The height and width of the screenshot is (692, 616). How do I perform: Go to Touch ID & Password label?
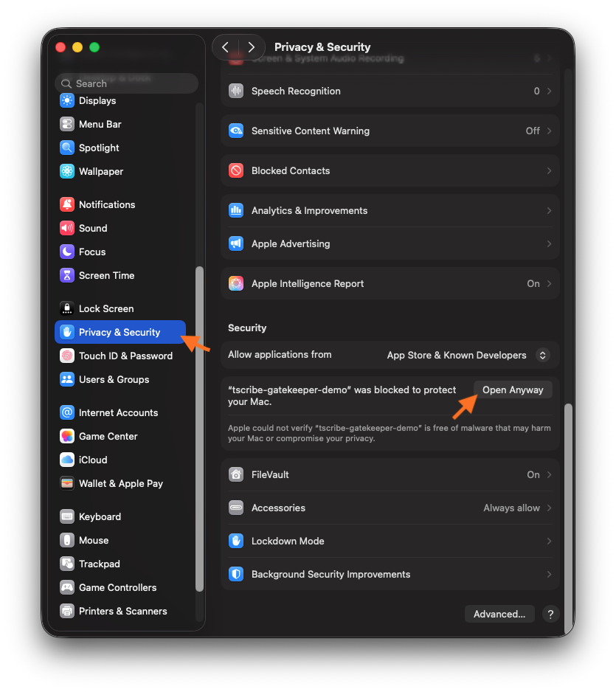pos(125,356)
